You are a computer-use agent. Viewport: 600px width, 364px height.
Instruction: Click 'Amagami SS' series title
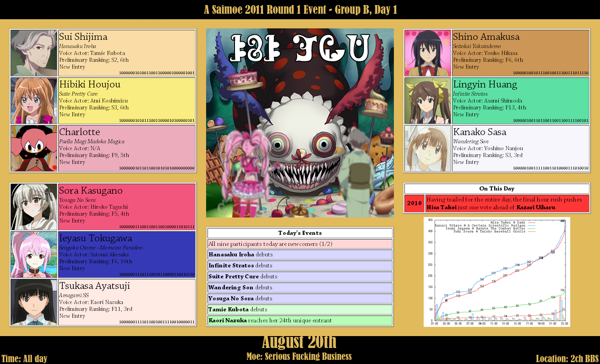coord(74,295)
